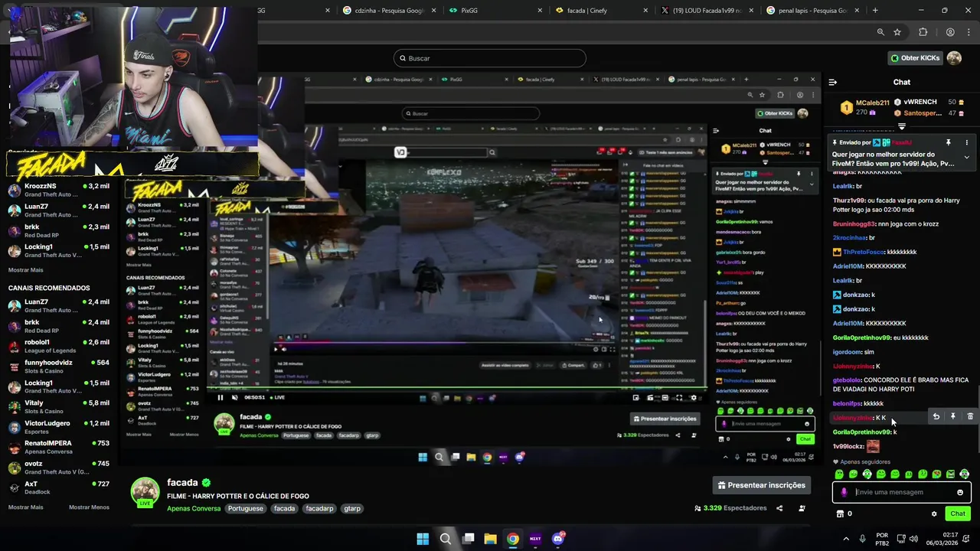The height and width of the screenshot is (551, 980).
Task: Focus the Buscar search field
Action: (490, 58)
